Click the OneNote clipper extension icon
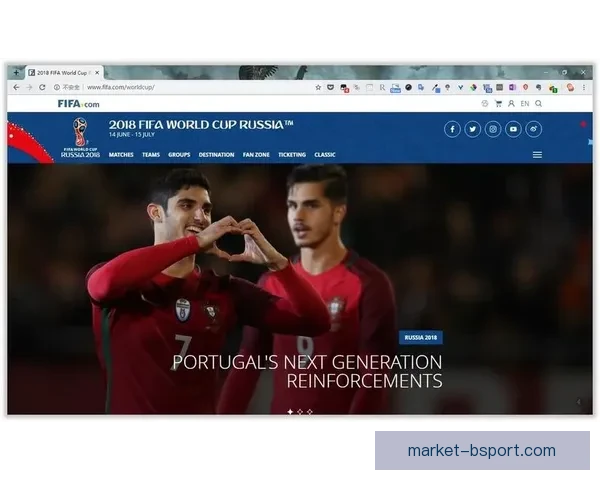 (x=512, y=88)
